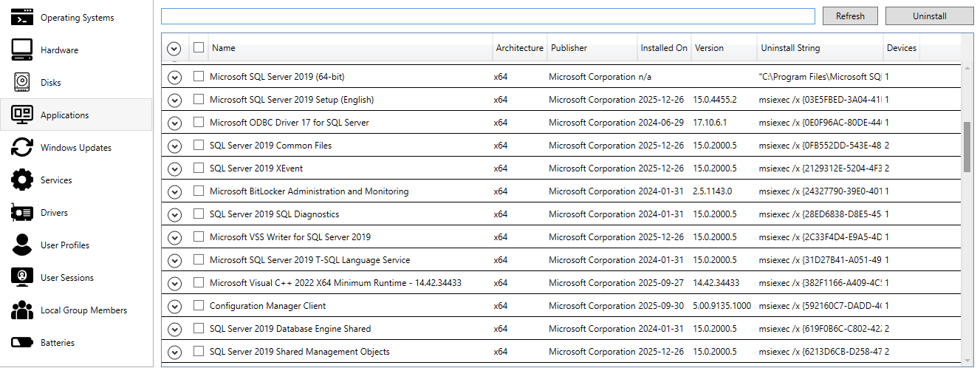Check SQL Server 2019 SQL Diagnostics
This screenshot has height=368, width=980.
coord(199,214)
